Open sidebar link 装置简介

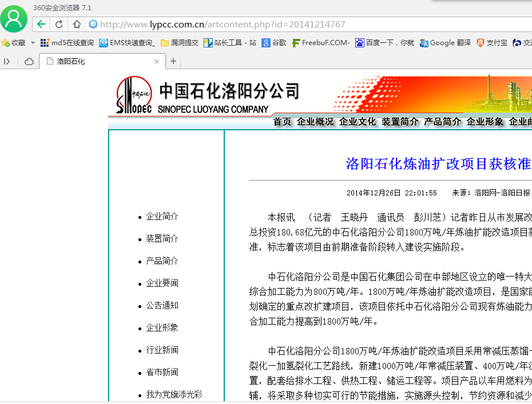click(162, 239)
